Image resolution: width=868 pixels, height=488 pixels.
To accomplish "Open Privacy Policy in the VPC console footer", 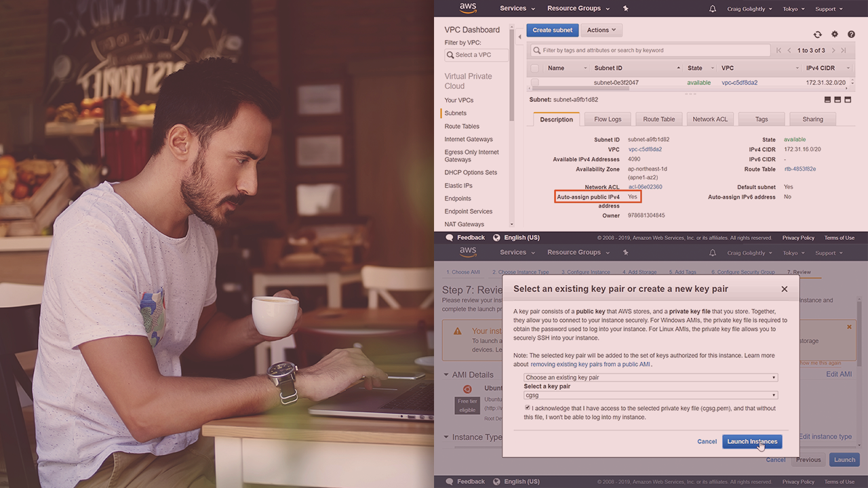I will (798, 238).
